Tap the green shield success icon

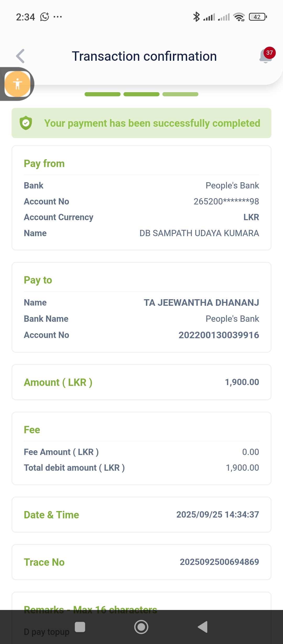coord(26,123)
